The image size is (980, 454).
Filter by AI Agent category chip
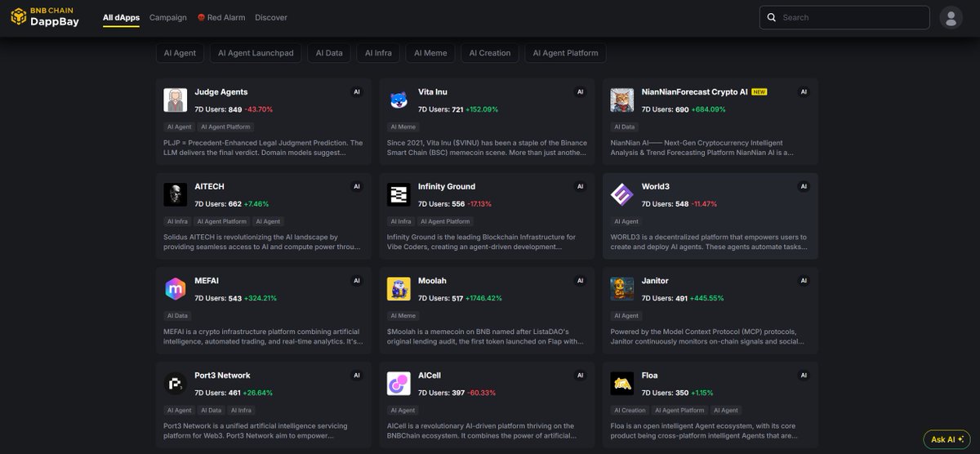point(180,53)
